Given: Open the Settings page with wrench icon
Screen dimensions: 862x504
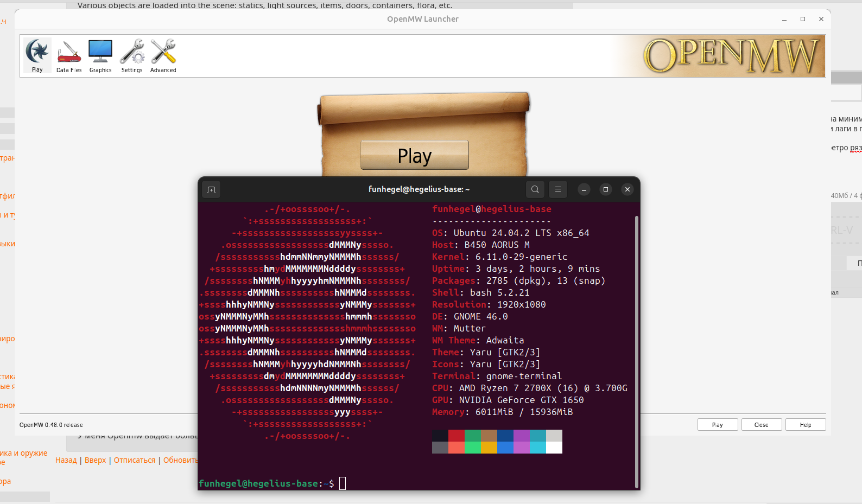Looking at the screenshot, I should [132, 55].
